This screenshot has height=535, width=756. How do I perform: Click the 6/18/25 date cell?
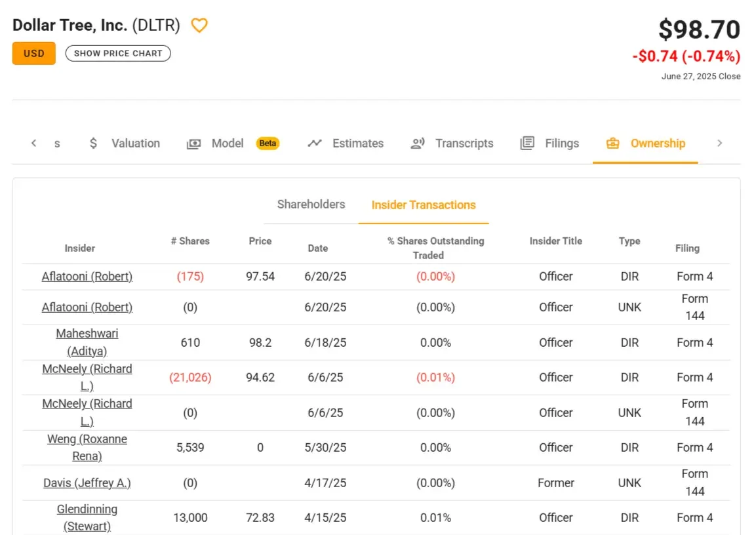pos(325,343)
